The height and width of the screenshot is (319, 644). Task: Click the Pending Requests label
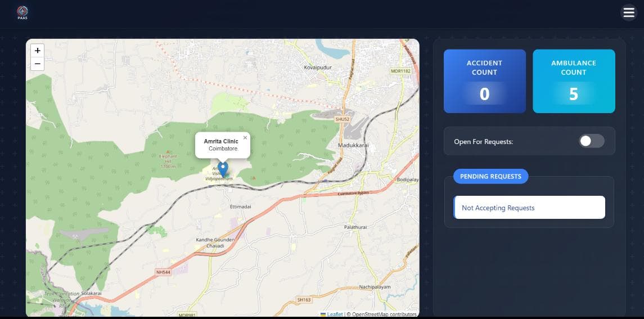pyautogui.click(x=491, y=176)
